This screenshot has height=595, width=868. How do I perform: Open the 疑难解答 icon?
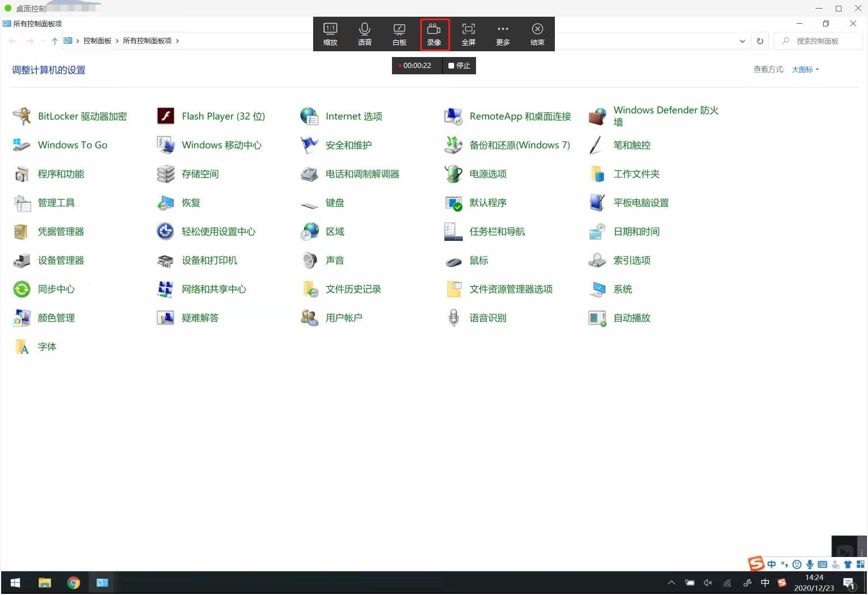click(x=166, y=318)
